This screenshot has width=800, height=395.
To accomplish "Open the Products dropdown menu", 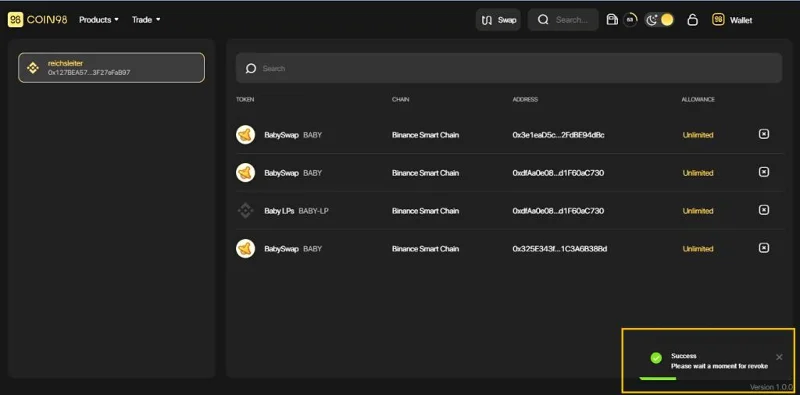I will tap(98, 19).
